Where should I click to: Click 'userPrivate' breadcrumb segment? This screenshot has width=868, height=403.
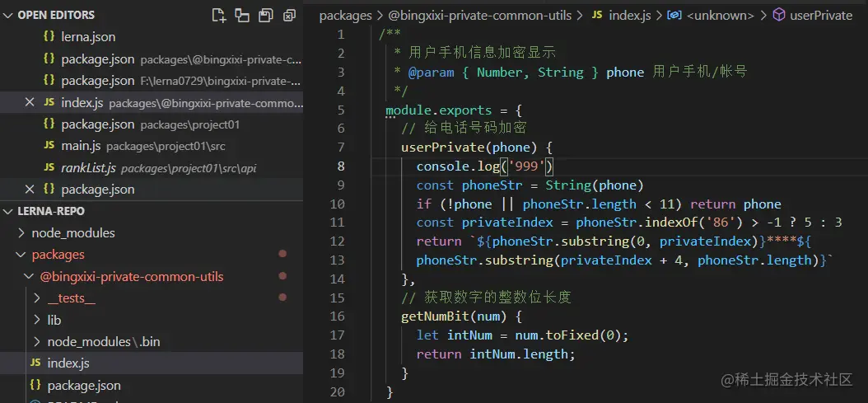(x=821, y=16)
